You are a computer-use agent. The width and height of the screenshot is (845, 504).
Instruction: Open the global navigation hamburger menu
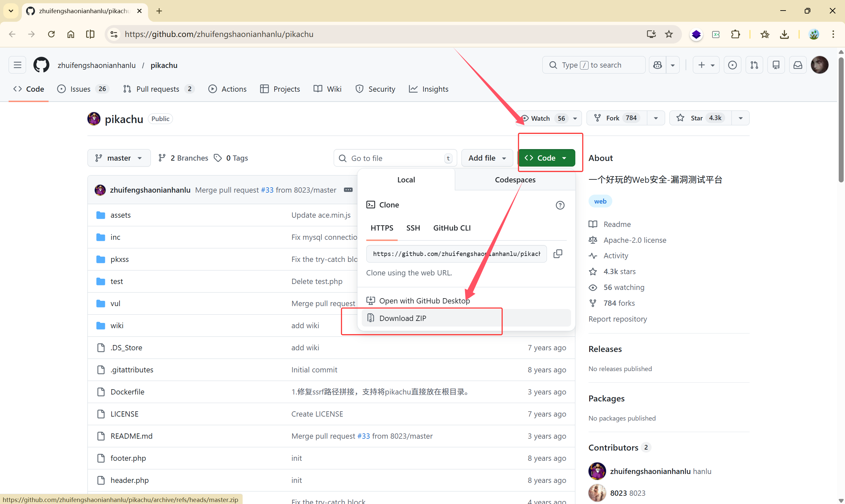pos(17,65)
